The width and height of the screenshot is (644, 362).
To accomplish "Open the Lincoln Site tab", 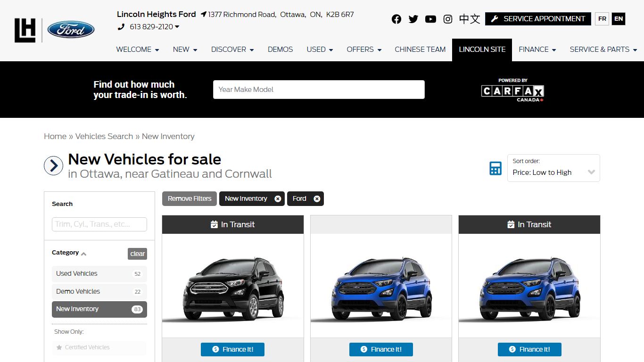I will (482, 49).
